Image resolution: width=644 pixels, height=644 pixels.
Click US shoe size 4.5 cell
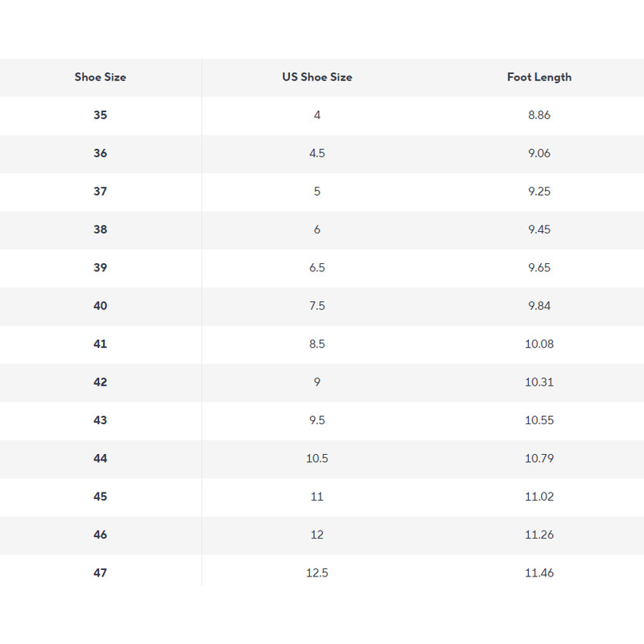(x=317, y=153)
